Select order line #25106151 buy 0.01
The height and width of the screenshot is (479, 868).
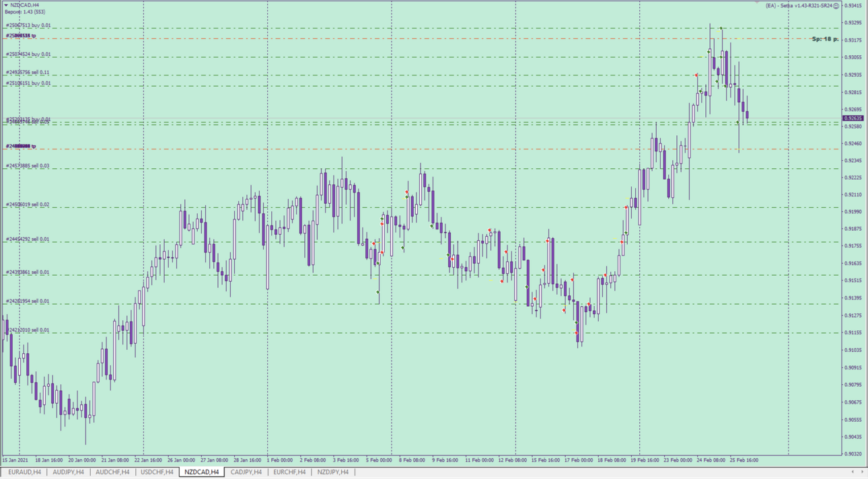28,83
